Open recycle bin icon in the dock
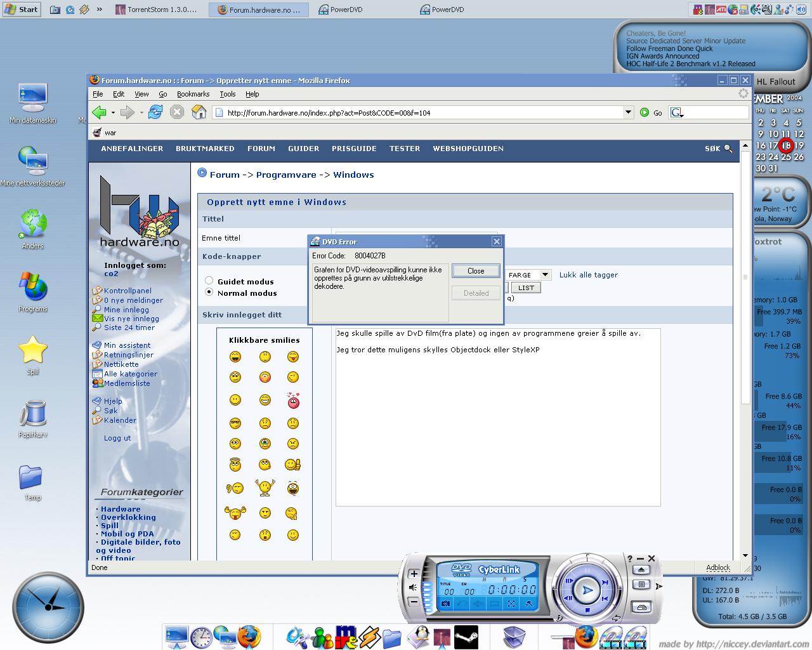The width and height of the screenshot is (812, 650). pos(514,637)
